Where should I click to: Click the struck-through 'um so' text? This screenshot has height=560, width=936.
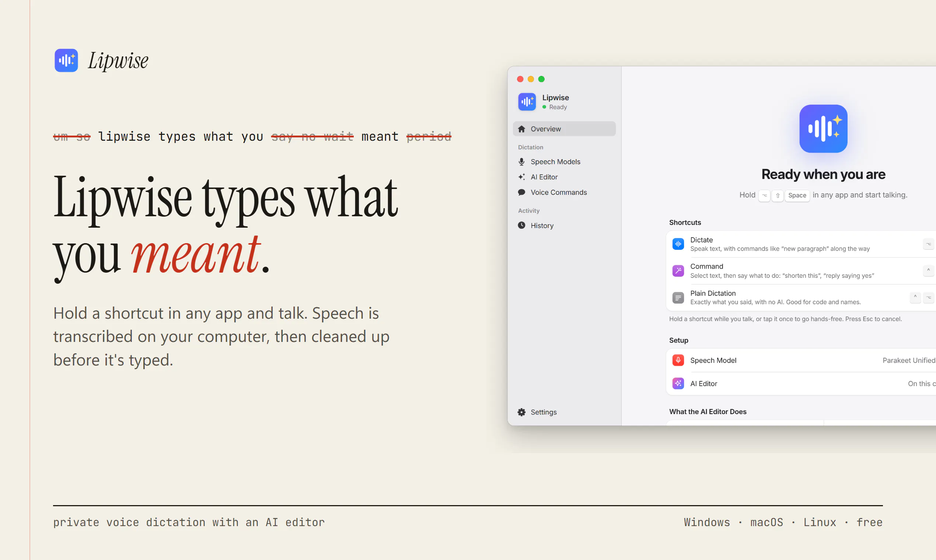click(x=72, y=136)
